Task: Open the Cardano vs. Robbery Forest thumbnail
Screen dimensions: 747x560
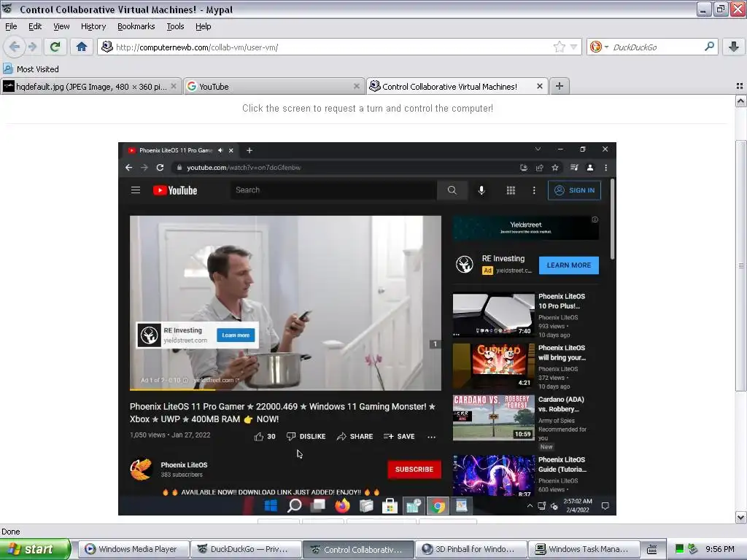Action: click(494, 418)
